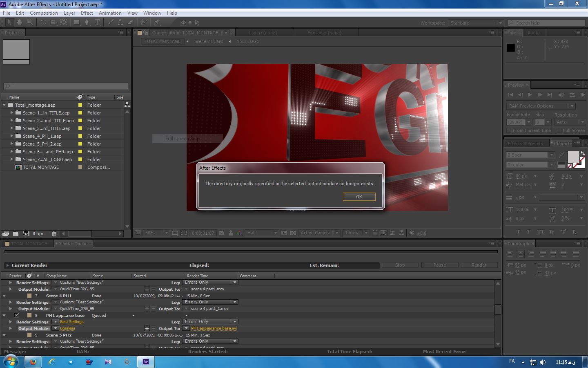Select the Horizontal Type tool
This screenshot has width=588, height=368.
pos(98,22)
